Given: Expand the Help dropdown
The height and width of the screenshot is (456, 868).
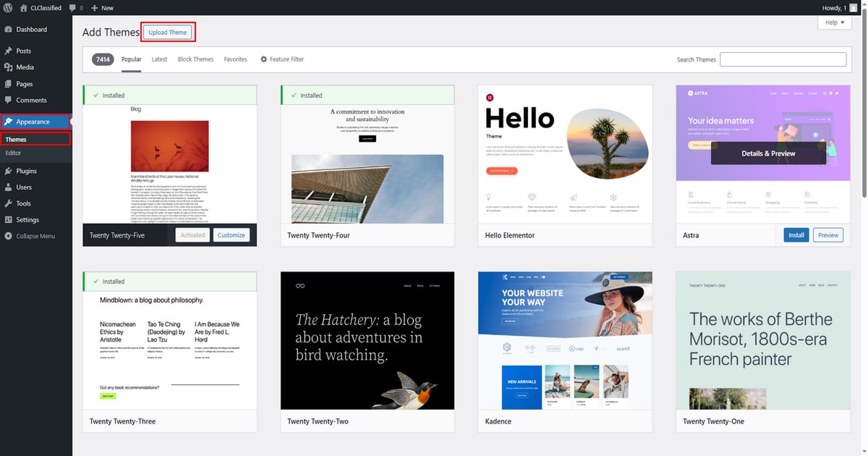Looking at the screenshot, I should tap(835, 22).
